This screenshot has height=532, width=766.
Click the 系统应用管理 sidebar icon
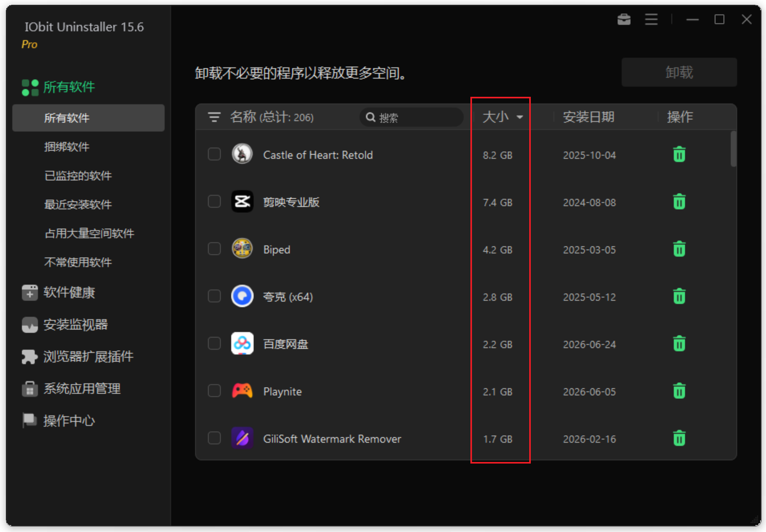(30, 389)
